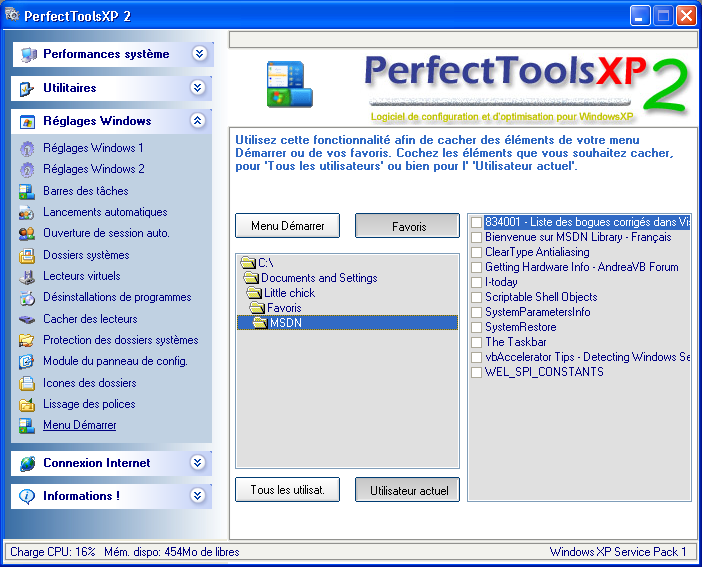Click the Connexion Internet globe icon

28,464
